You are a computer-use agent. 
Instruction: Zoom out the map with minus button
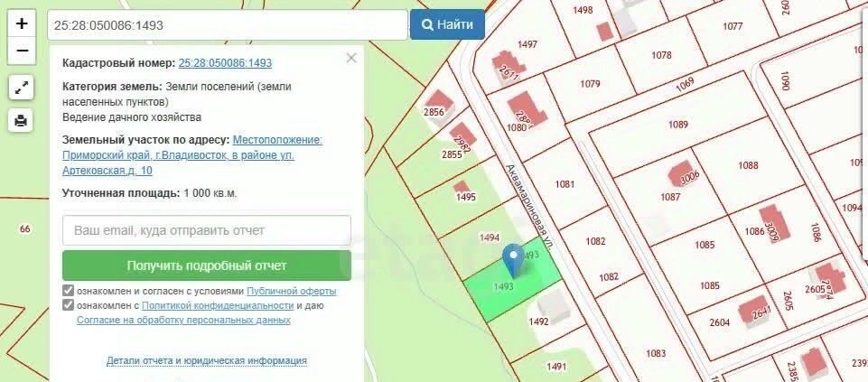coord(22,51)
